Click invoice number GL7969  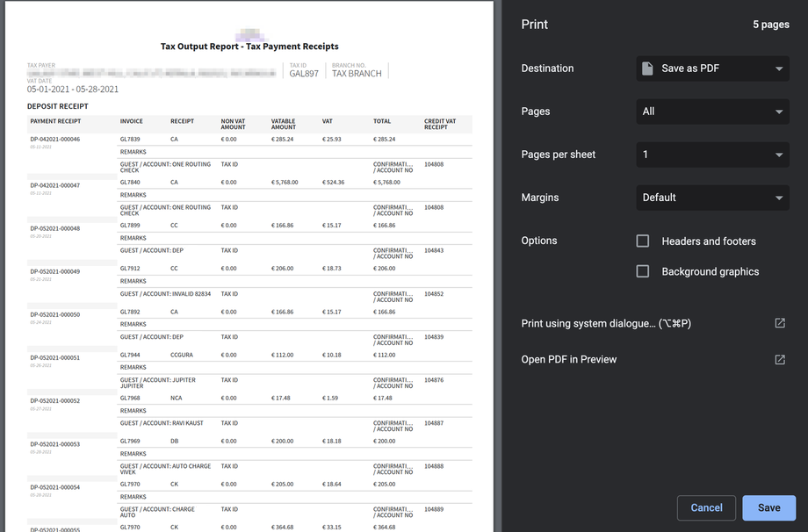130,442
